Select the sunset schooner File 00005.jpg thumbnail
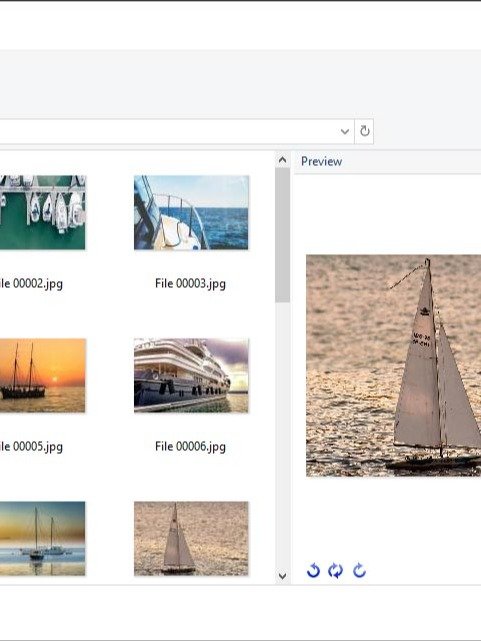This screenshot has height=641, width=481. coord(43,375)
